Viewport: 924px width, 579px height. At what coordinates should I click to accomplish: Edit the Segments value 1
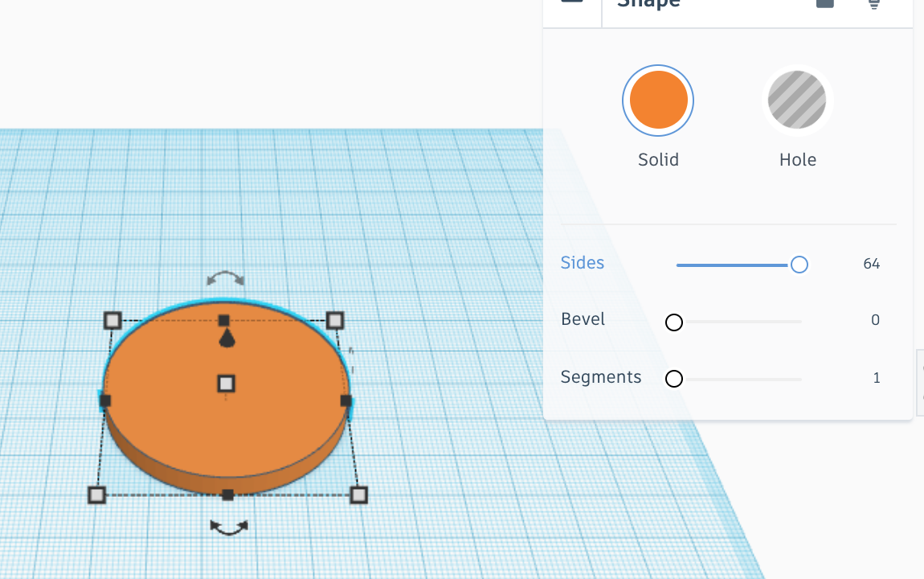click(877, 377)
